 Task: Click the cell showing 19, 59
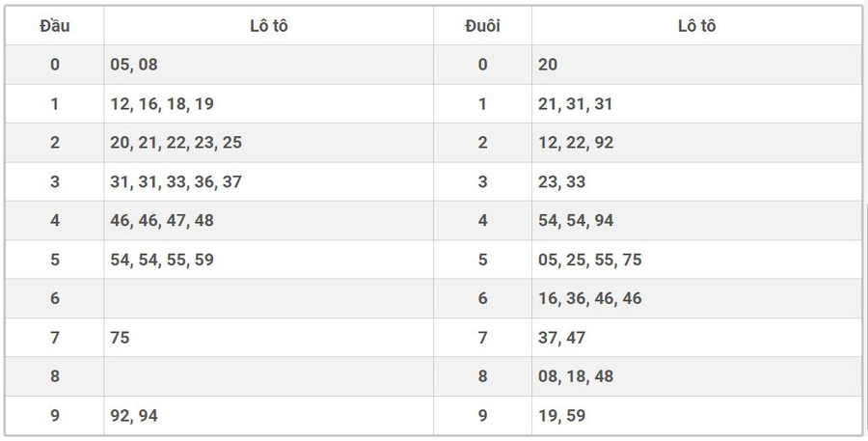pyautogui.click(x=561, y=416)
